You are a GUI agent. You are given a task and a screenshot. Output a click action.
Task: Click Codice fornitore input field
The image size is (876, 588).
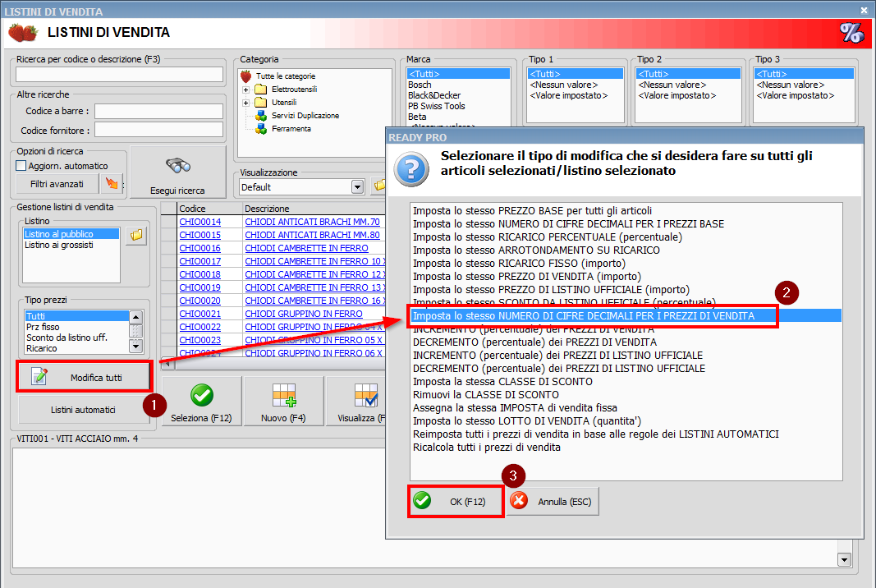pyautogui.click(x=158, y=131)
